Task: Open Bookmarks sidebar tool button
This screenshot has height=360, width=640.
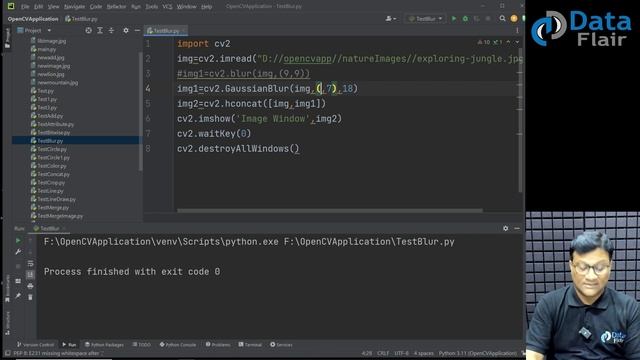Action: tap(7, 288)
